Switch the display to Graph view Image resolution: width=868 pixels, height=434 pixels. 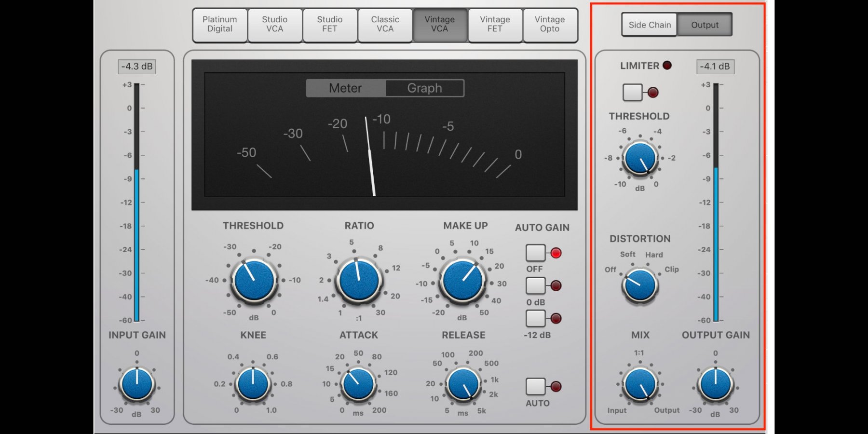click(424, 88)
